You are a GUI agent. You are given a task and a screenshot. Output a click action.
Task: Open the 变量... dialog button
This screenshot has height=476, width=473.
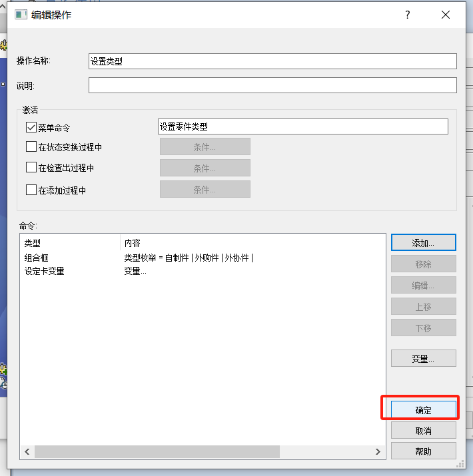423,358
